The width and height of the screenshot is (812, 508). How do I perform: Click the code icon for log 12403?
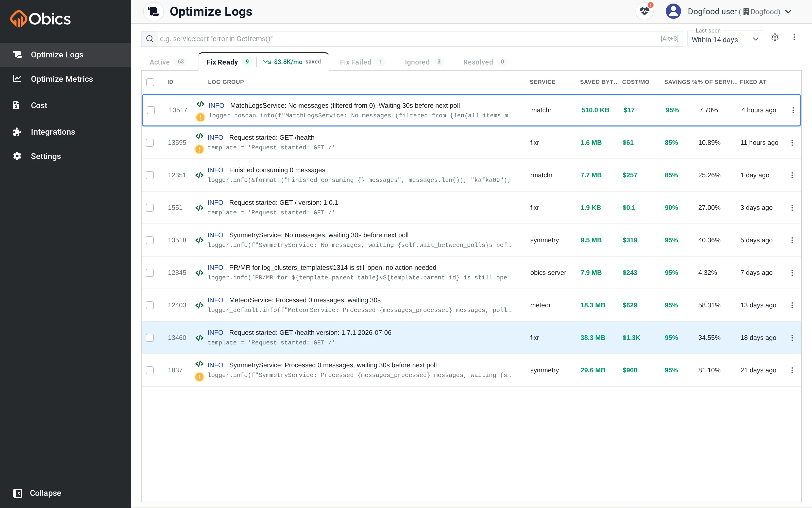tap(199, 305)
